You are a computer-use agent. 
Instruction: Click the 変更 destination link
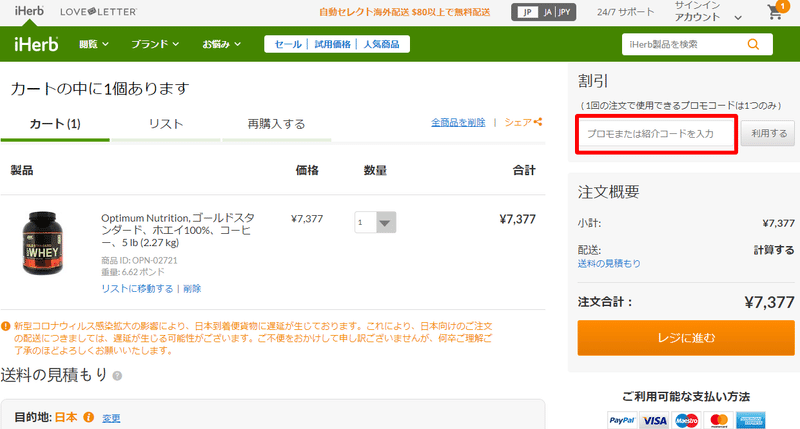click(111, 418)
